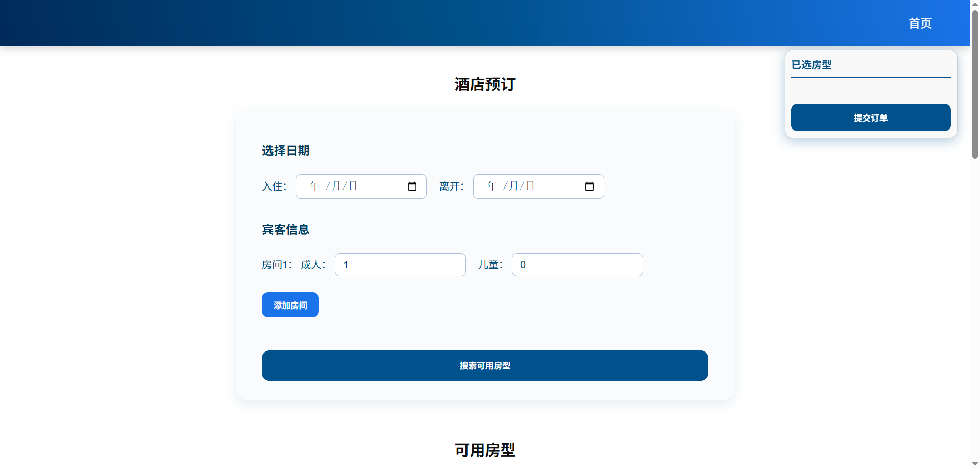
Task: Open the check-out date calendar picker icon
Action: [590, 186]
